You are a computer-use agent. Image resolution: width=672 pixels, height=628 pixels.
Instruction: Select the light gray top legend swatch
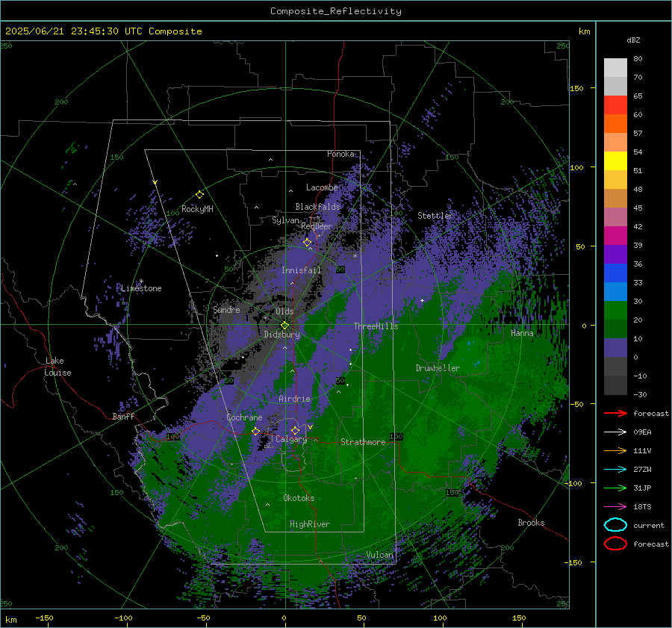[615, 68]
